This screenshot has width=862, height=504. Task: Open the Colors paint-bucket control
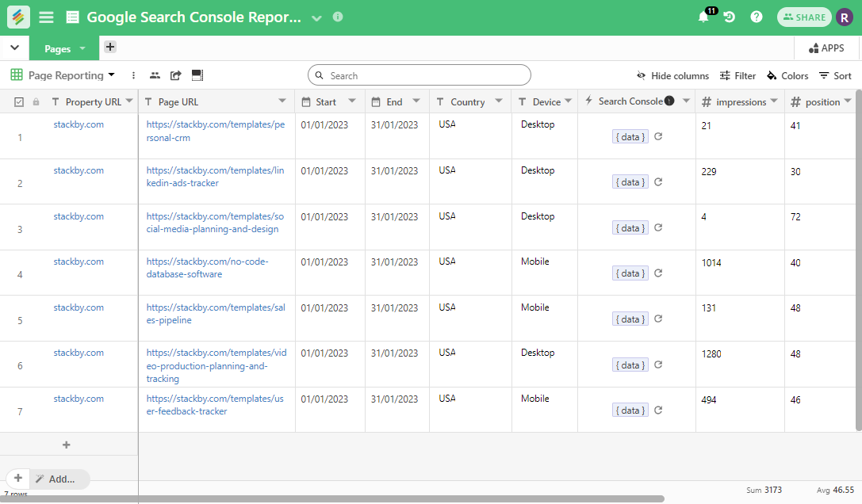[787, 75]
